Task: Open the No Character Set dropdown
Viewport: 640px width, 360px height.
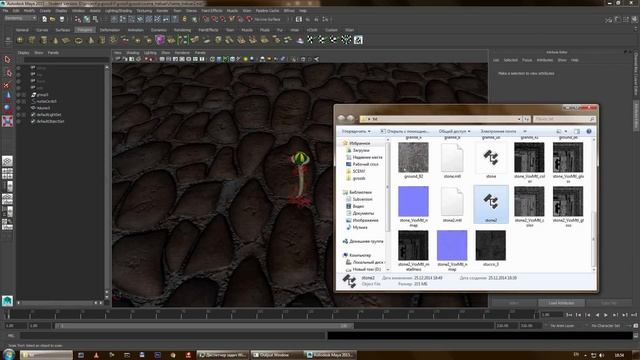Action: click(x=605, y=326)
